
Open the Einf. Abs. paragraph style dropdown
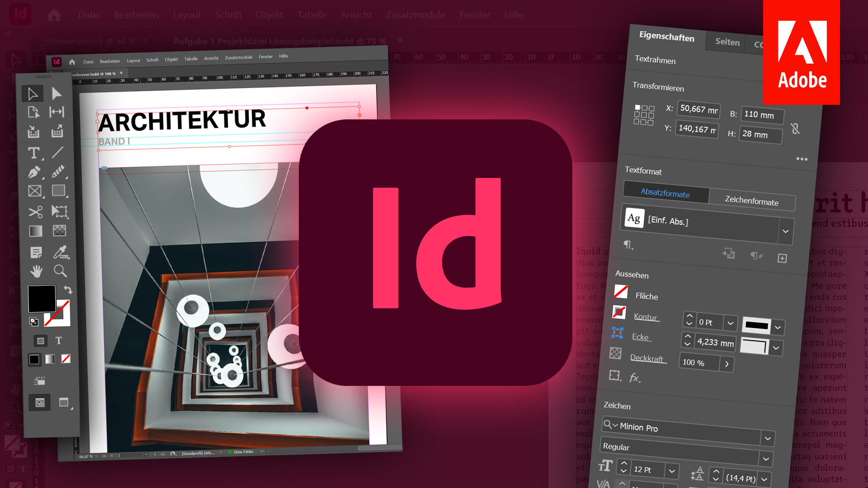(786, 231)
